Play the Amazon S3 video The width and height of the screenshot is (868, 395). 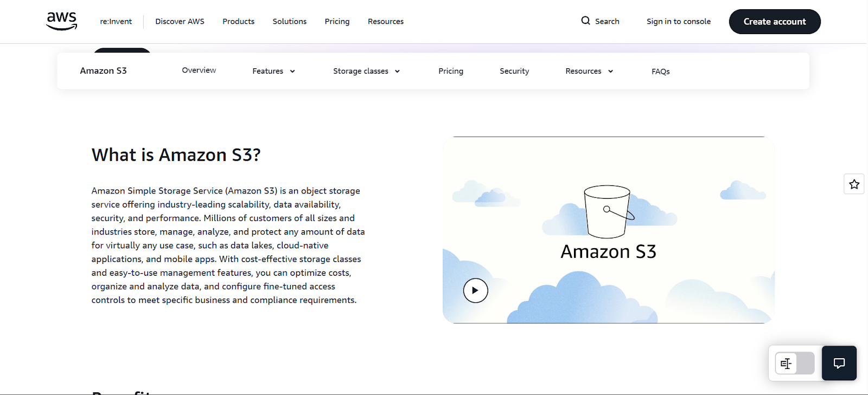[476, 290]
